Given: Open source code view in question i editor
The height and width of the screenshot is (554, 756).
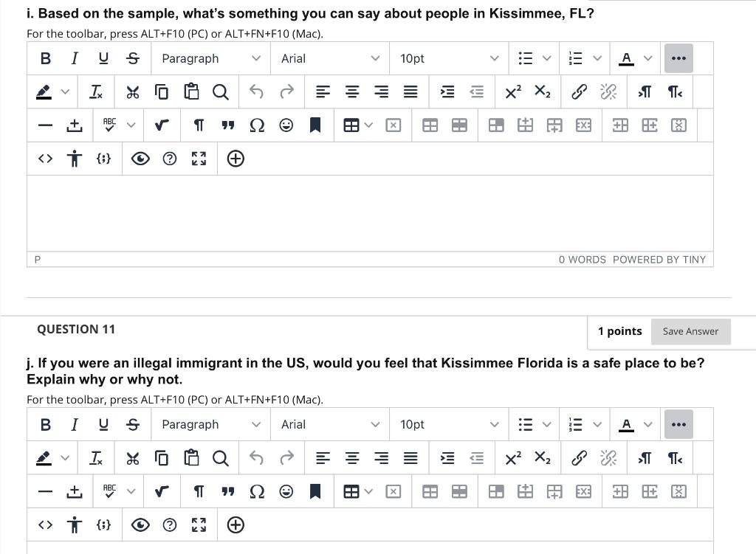Looking at the screenshot, I should click(x=45, y=159).
